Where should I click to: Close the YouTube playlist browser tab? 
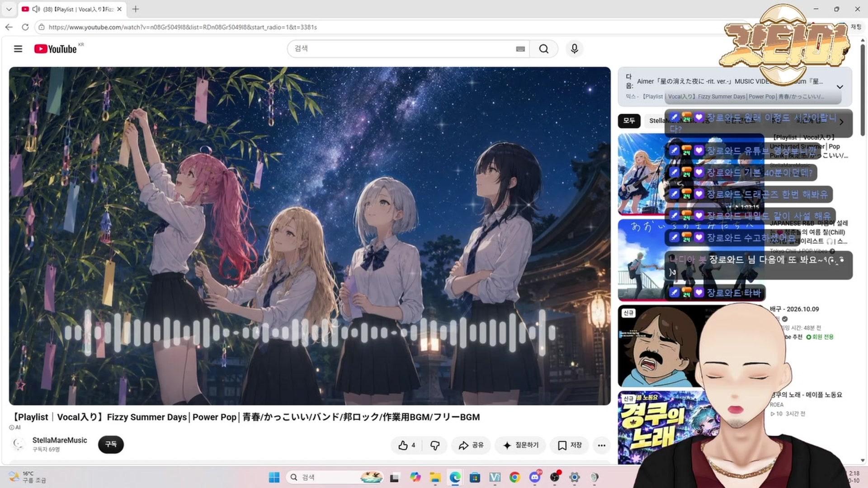point(119,9)
